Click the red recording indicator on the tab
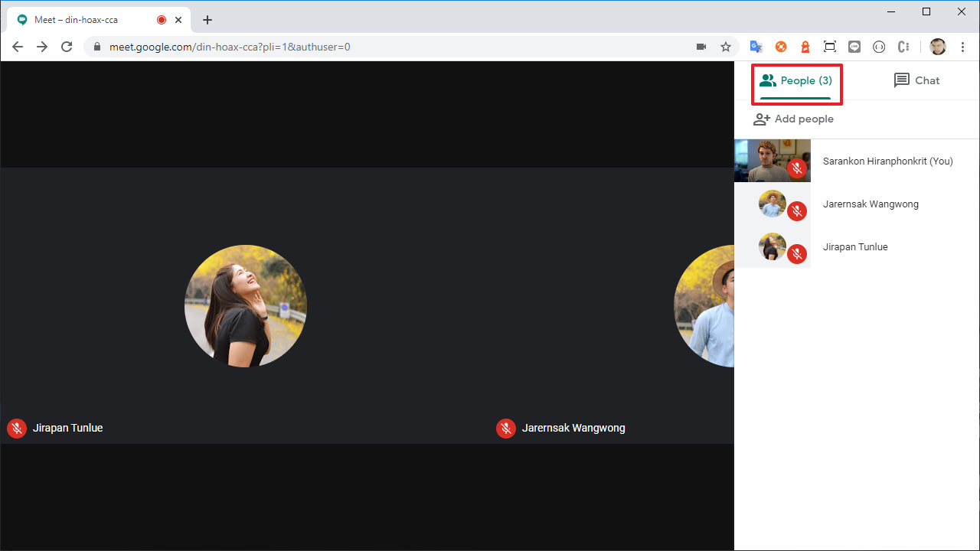Image resolution: width=980 pixels, height=551 pixels. [162, 20]
